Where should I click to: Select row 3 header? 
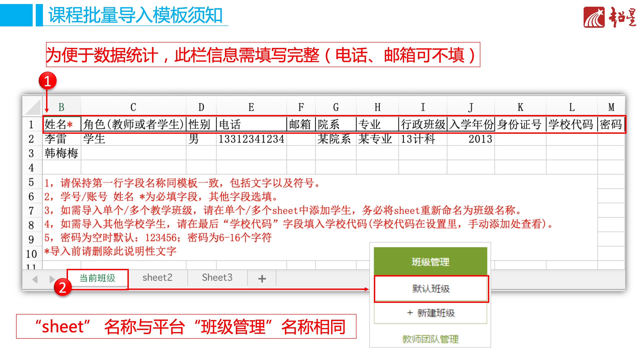click(x=31, y=153)
